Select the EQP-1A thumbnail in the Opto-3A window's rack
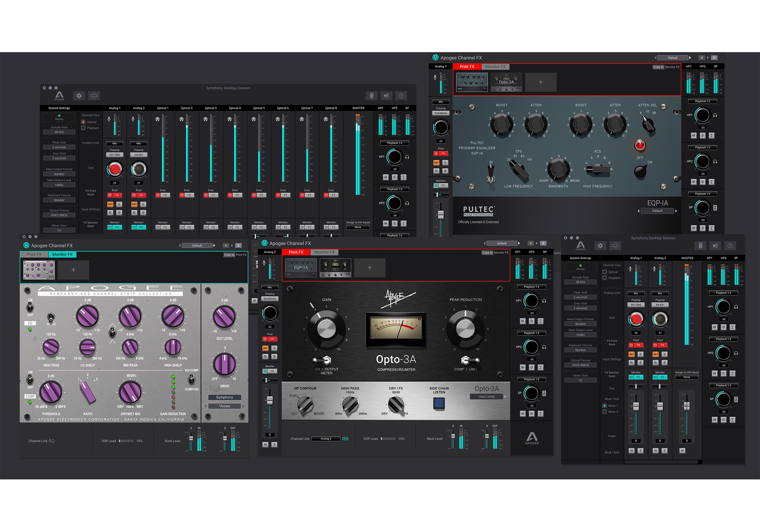The height and width of the screenshot is (532, 760). coord(301,268)
